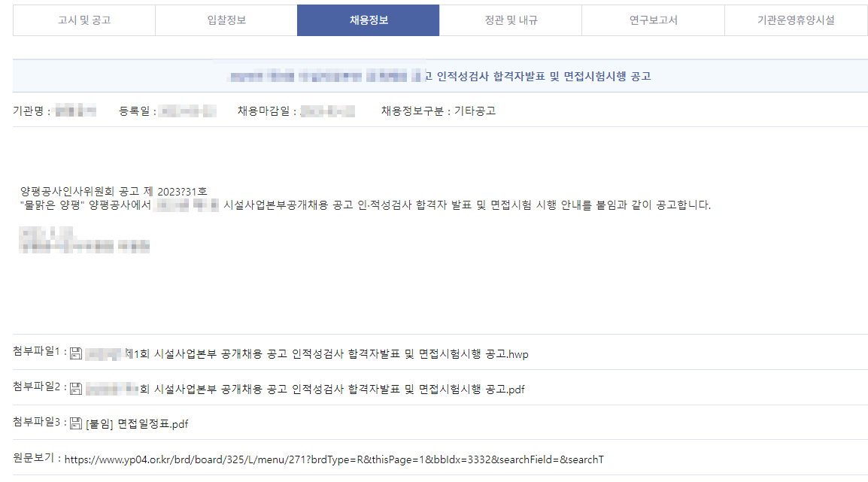Image resolution: width=868 pixels, height=482 pixels.
Task: Click the save icon for 첨부파일3
Action: tap(76, 424)
